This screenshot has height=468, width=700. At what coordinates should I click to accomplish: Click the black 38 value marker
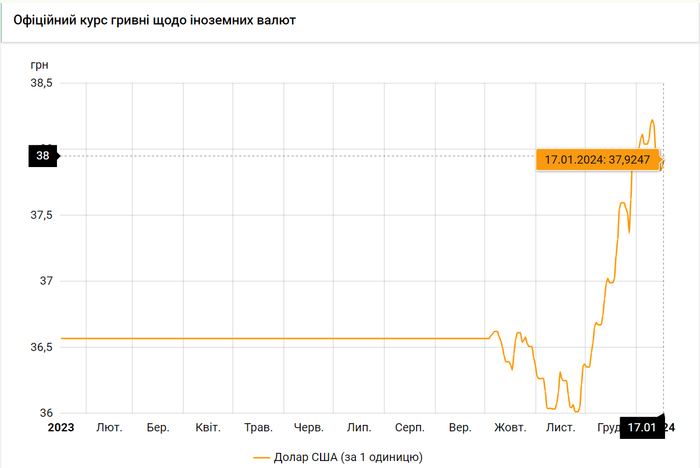(x=42, y=155)
